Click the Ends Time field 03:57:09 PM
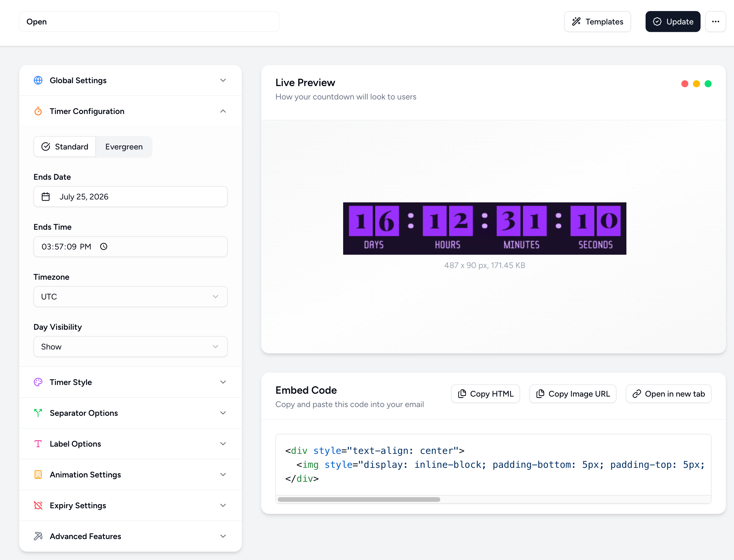 pyautogui.click(x=130, y=246)
